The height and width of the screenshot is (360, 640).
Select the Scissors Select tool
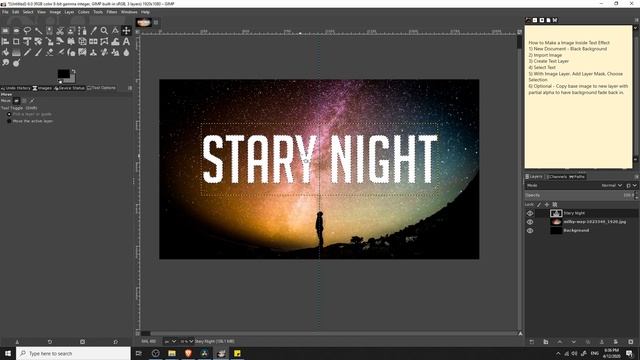tap(60, 31)
